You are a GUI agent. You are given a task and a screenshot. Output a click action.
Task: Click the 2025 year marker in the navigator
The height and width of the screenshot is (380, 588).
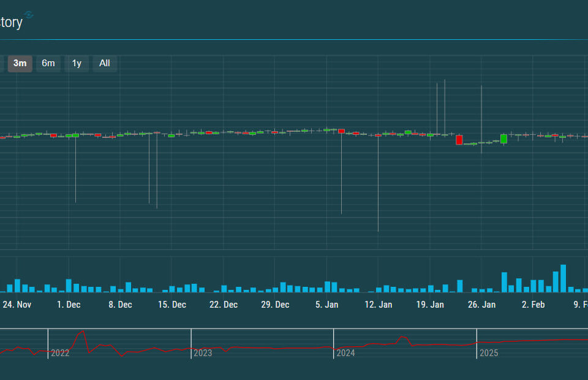tap(489, 353)
